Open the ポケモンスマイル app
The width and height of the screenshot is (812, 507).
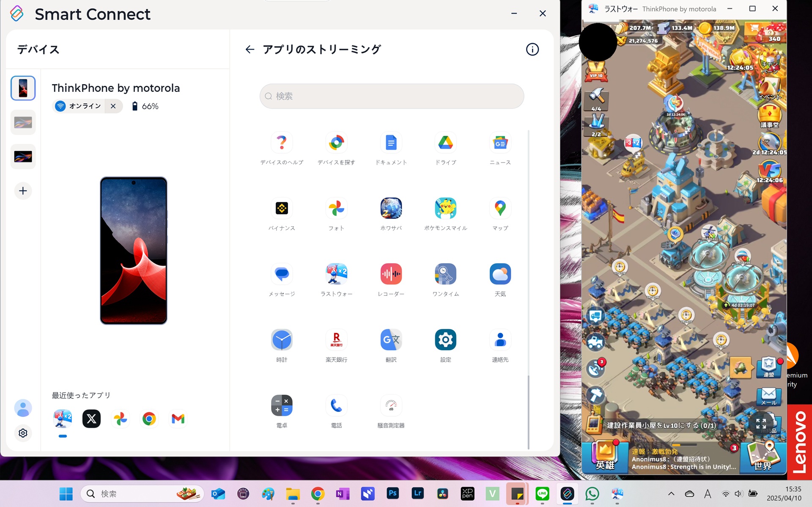point(445,208)
